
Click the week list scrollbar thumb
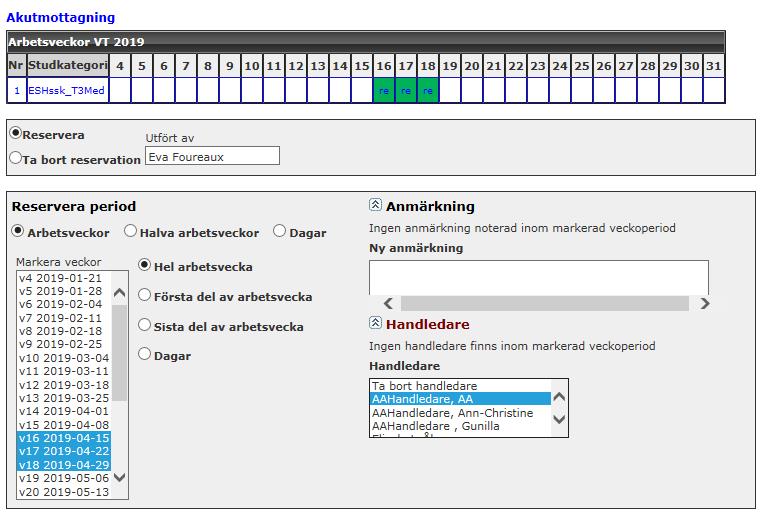click(120, 352)
